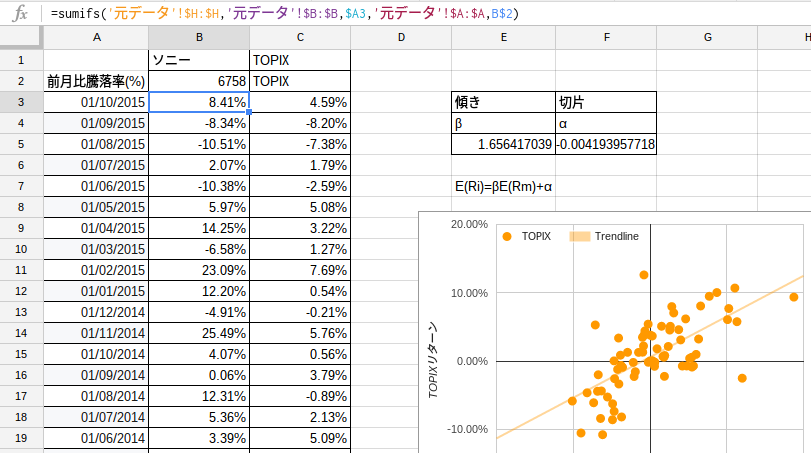The image size is (811, 453).
Task: Select column B header
Action: (x=199, y=37)
